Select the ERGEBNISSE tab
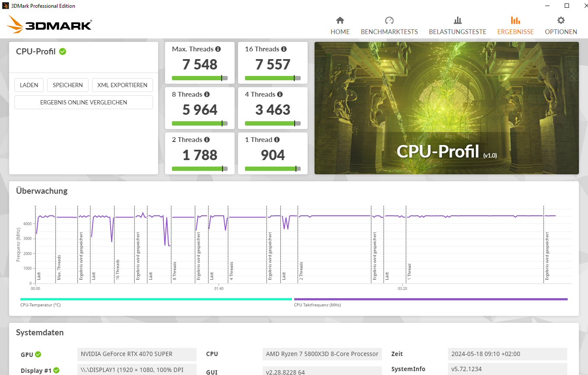This screenshot has height=375, width=588. pyautogui.click(x=515, y=25)
